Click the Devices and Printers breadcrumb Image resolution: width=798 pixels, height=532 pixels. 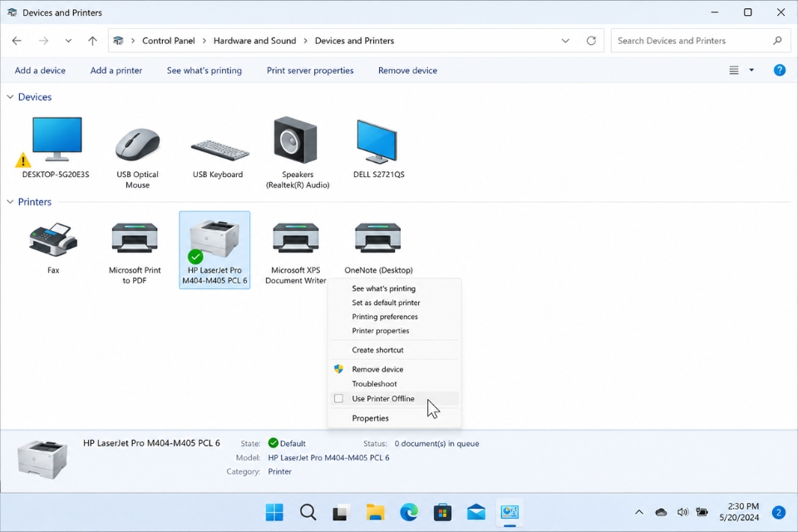point(354,41)
